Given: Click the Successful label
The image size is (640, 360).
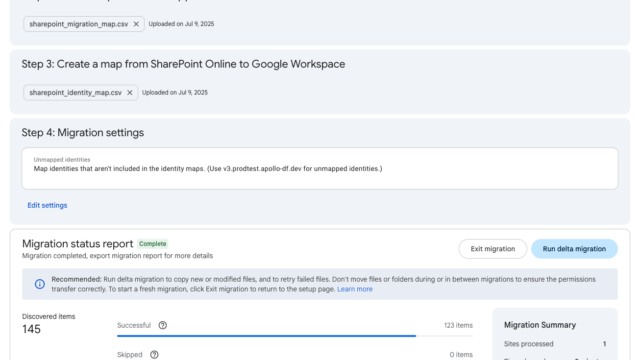Looking at the screenshot, I should tap(134, 325).
